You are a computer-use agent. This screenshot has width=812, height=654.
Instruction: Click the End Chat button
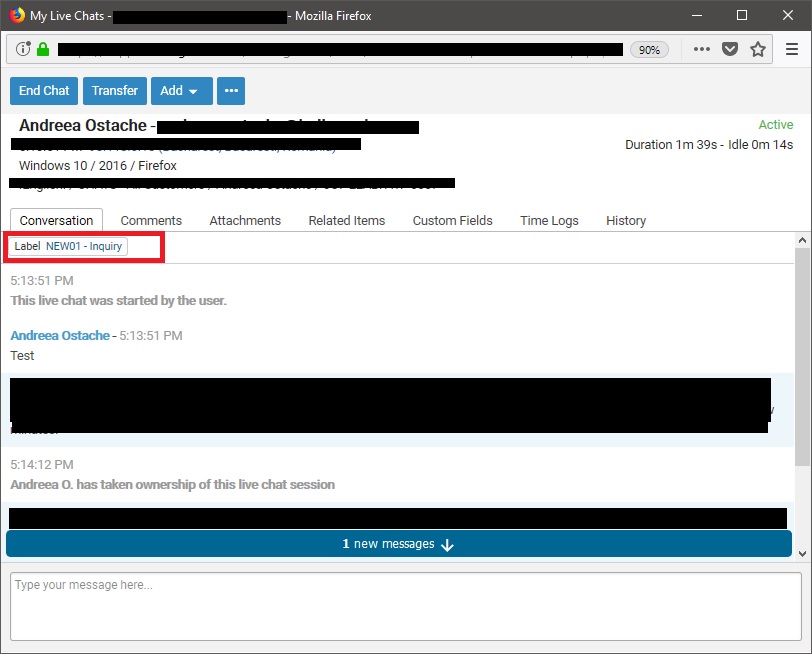pyautogui.click(x=44, y=91)
